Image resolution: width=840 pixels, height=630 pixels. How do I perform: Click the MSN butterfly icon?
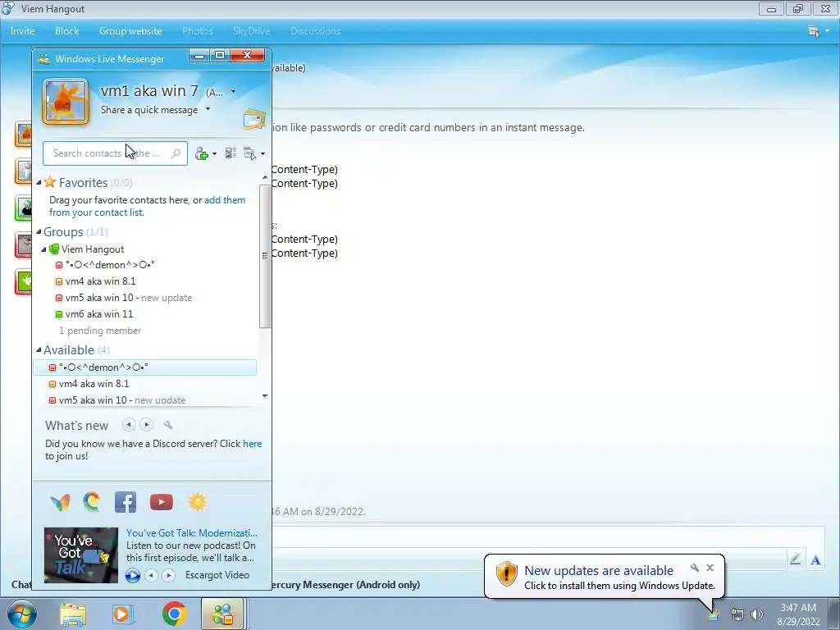(x=60, y=502)
